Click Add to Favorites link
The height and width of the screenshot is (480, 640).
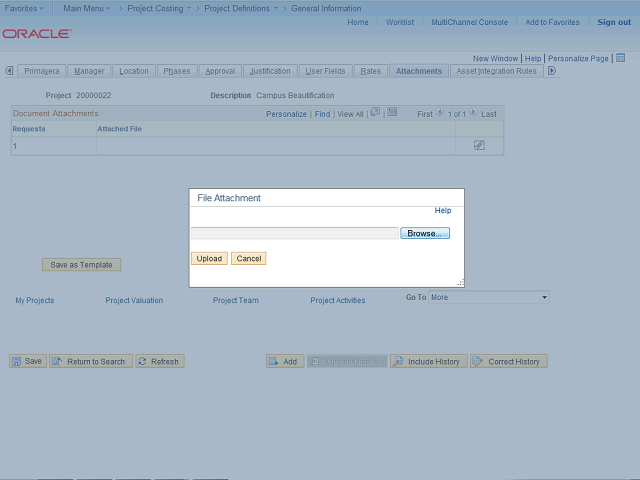click(x=552, y=22)
